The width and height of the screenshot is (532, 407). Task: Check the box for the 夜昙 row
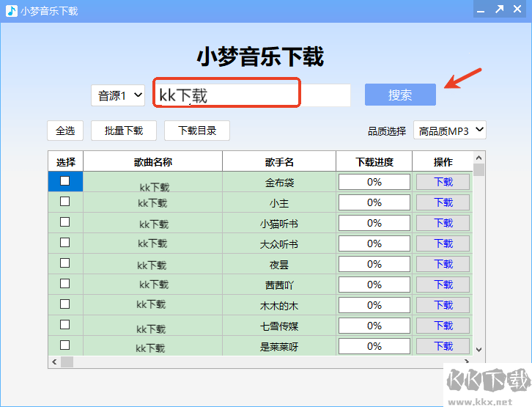click(65, 263)
